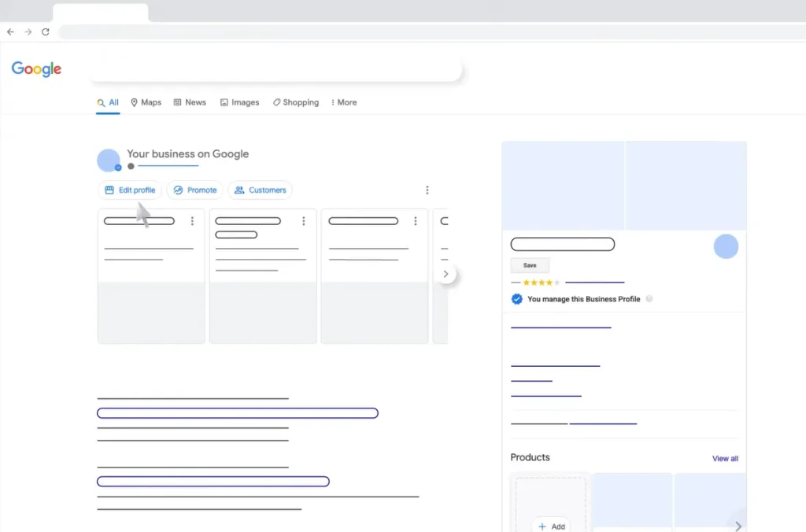Open the left business photo in knowledge panel
The height and width of the screenshot is (532, 806).
point(563,186)
